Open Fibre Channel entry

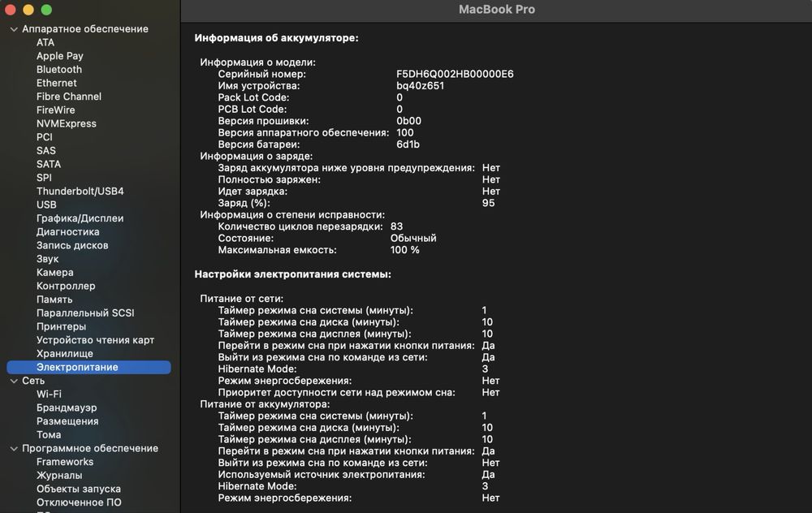(x=69, y=97)
